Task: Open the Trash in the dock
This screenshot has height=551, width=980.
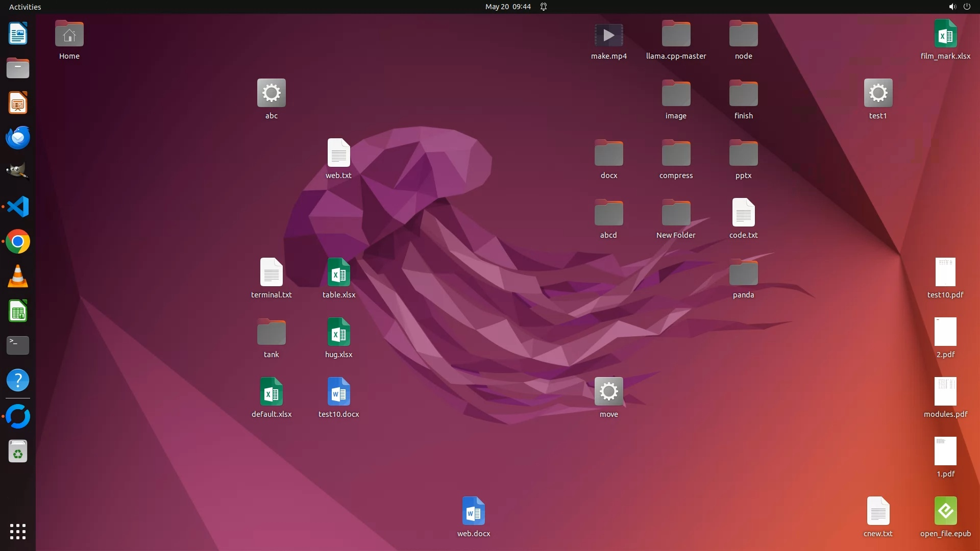Action: 18,452
